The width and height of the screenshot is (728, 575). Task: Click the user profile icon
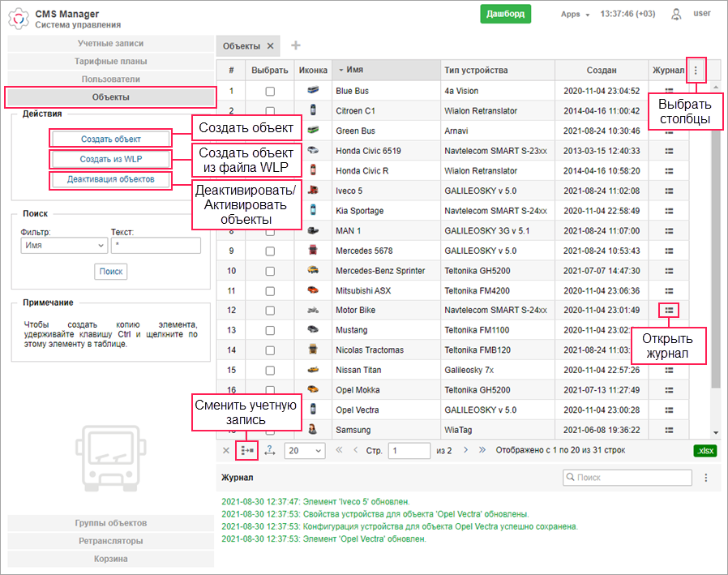click(x=676, y=15)
